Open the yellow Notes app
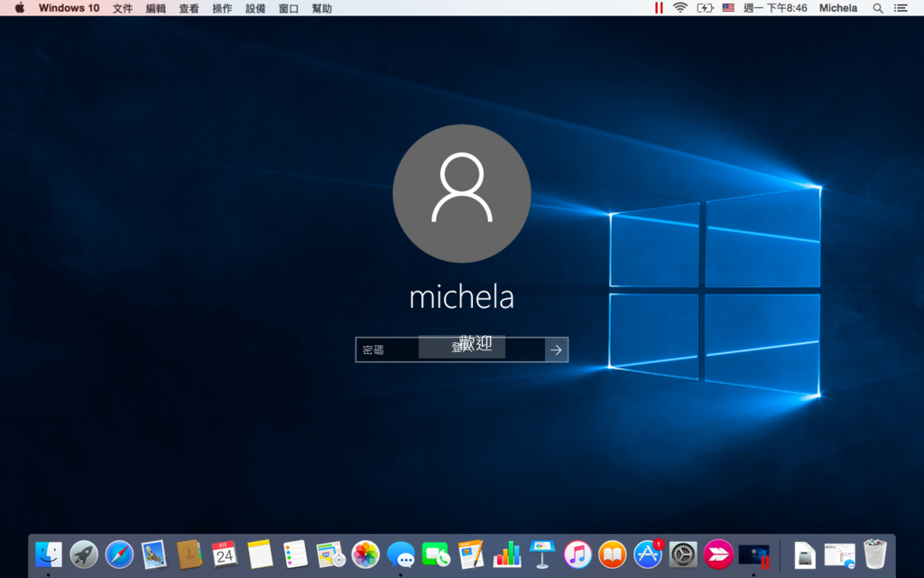924x578 pixels. (260, 555)
